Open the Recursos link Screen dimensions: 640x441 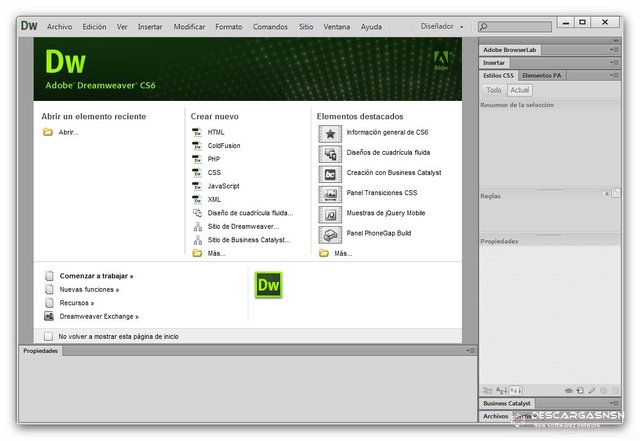point(77,303)
